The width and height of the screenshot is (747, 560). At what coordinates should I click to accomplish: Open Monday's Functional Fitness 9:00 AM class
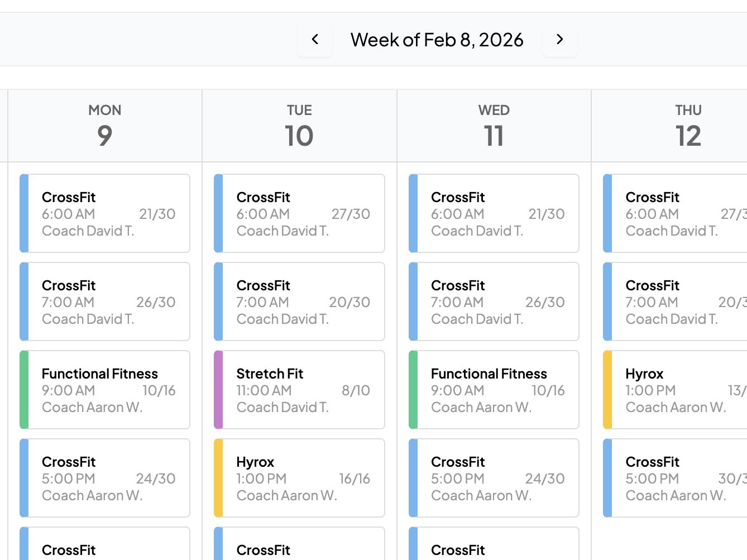(x=104, y=390)
